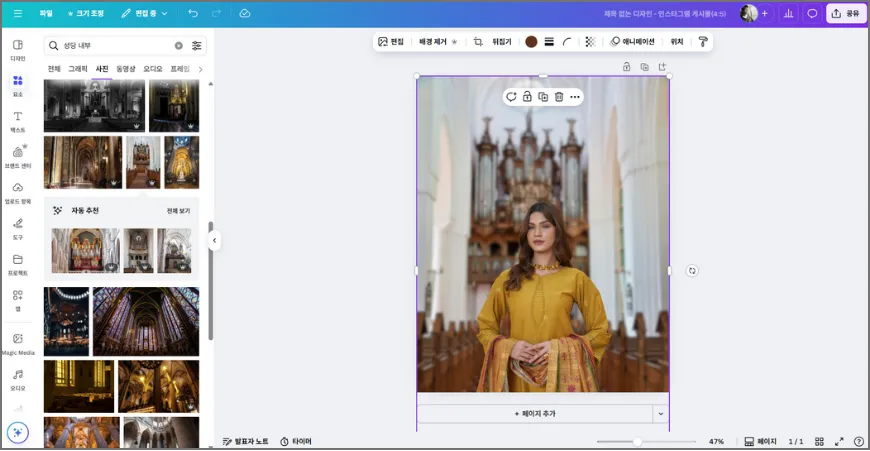Image resolution: width=870 pixels, height=451 pixels.
Task: Add a new page with the icon above the canvas
Action: tap(662, 67)
